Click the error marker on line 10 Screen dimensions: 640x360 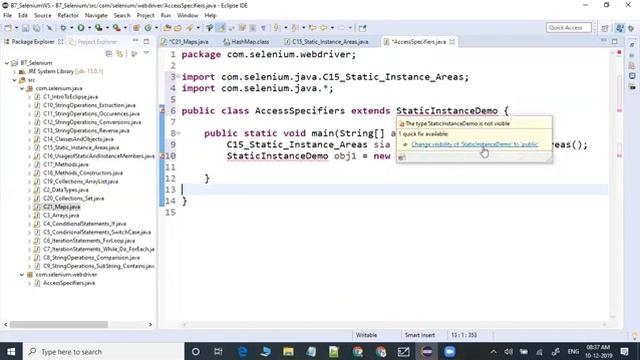click(162, 156)
